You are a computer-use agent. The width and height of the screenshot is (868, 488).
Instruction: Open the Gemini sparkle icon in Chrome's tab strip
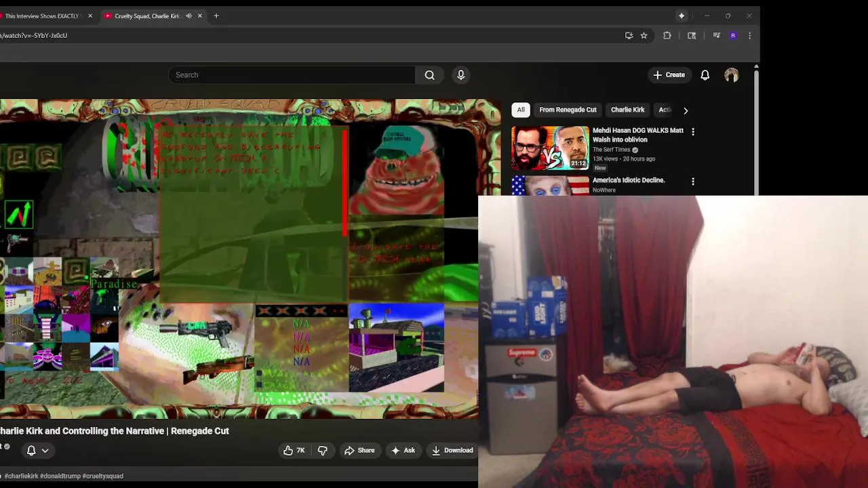pos(682,16)
